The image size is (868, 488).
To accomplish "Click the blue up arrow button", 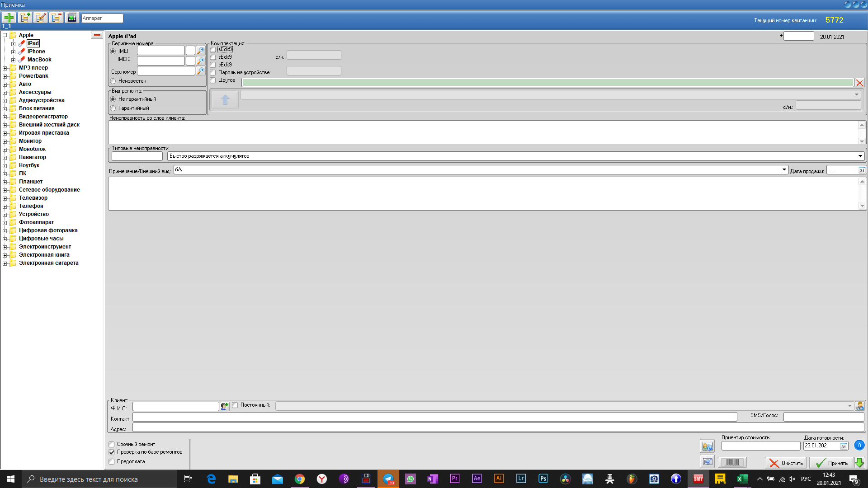I will (225, 99).
